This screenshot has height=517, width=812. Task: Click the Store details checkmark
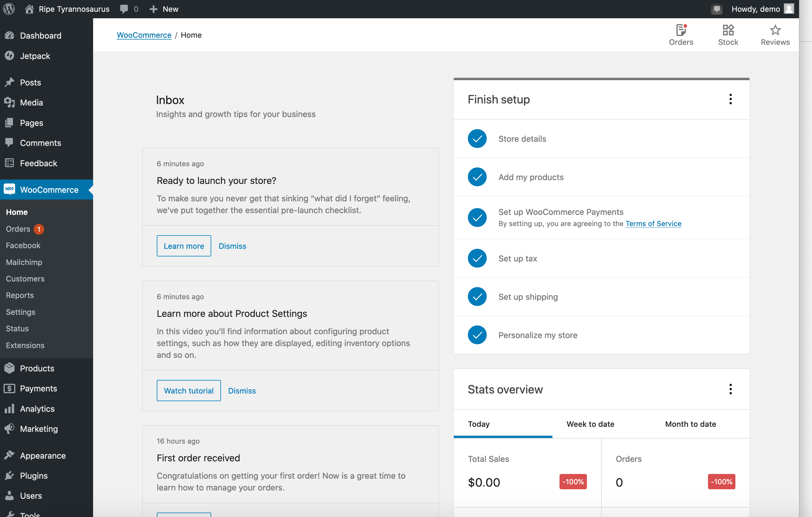pyautogui.click(x=477, y=139)
